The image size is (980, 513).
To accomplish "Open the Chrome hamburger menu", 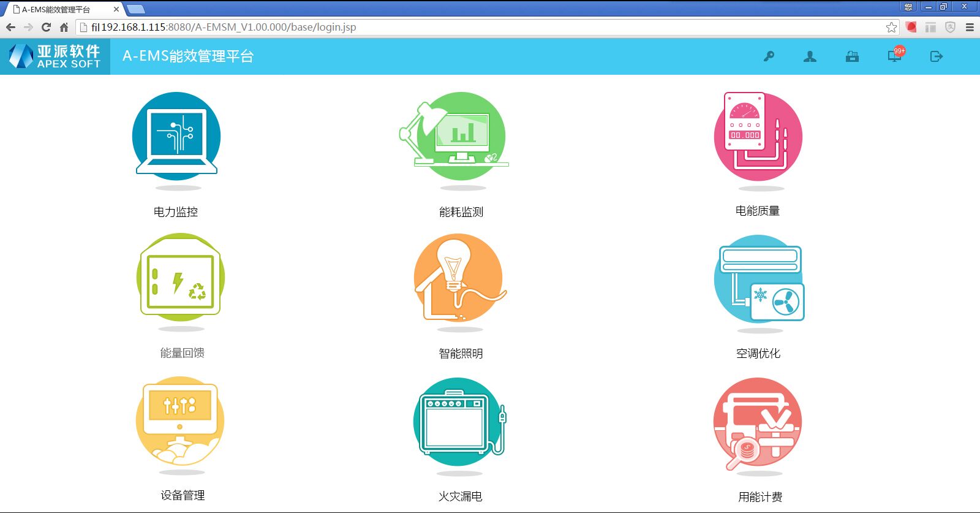I will click(970, 27).
